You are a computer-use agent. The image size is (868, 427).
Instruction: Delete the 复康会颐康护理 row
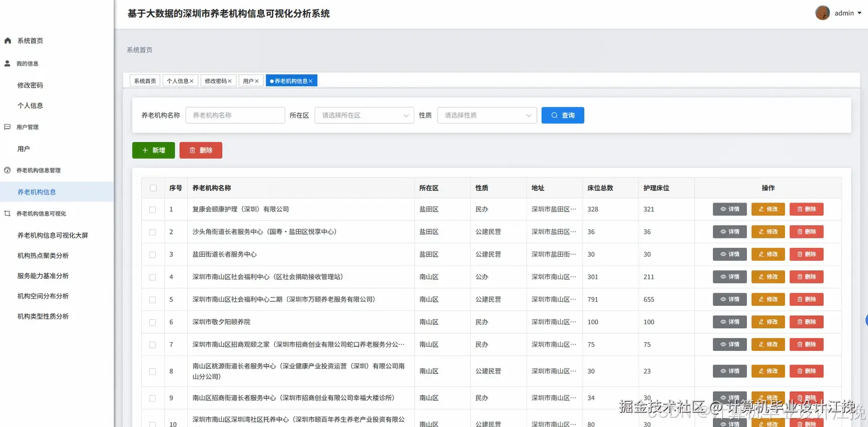(806, 209)
